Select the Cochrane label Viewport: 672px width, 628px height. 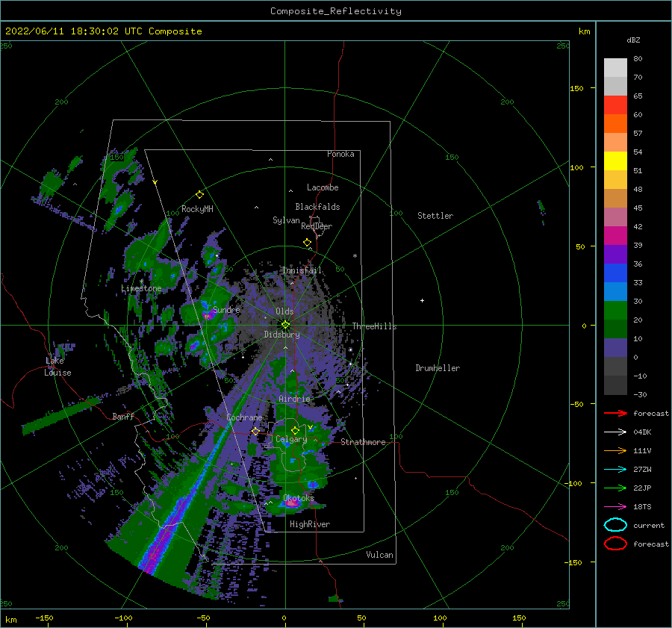point(244,417)
